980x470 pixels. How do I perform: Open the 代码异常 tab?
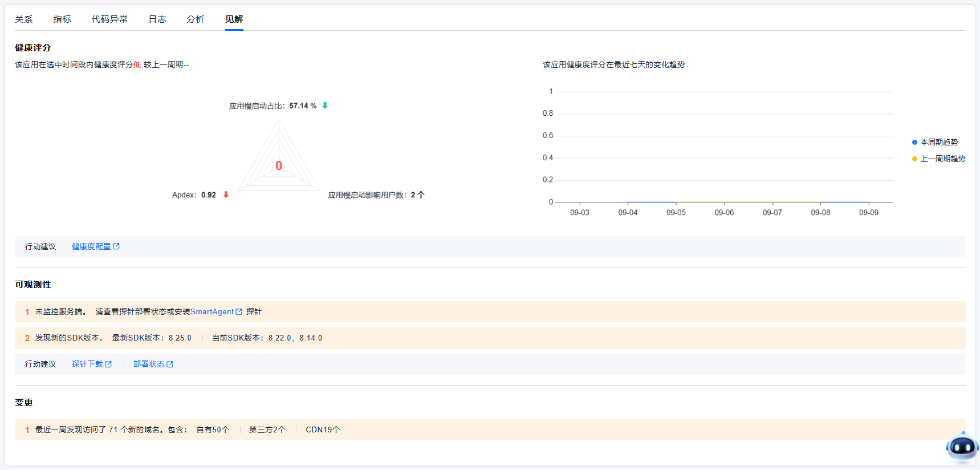click(x=109, y=19)
